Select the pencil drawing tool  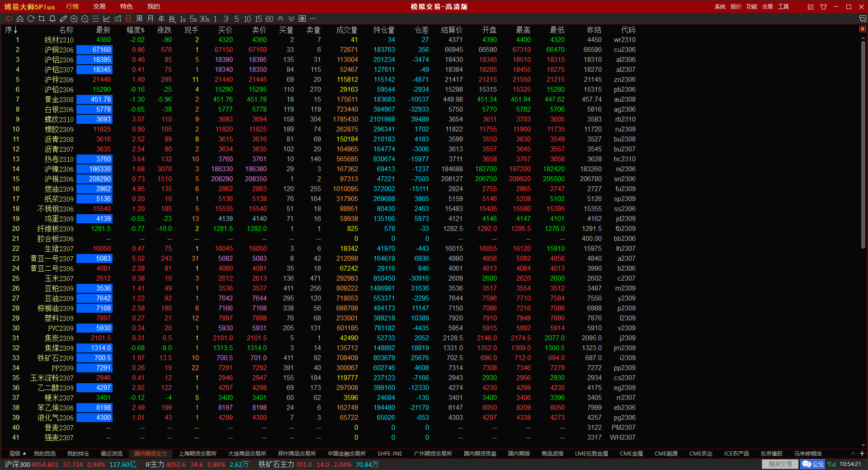coord(63,19)
